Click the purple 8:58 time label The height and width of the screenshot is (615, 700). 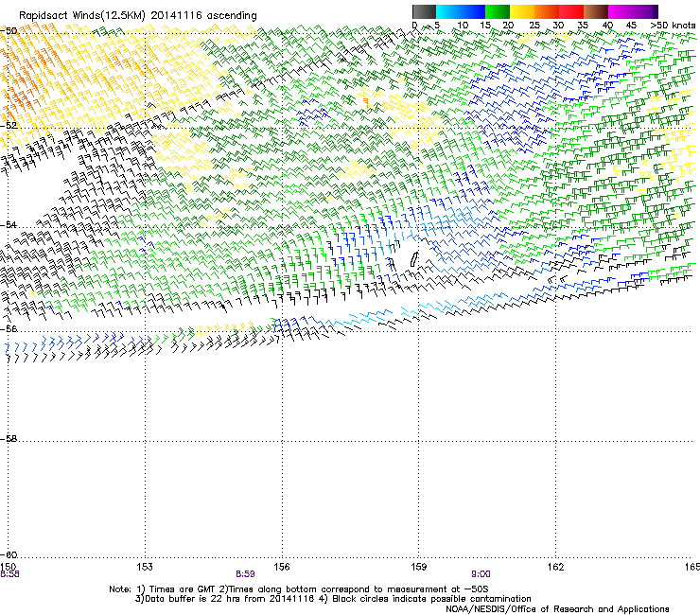tap(9, 574)
